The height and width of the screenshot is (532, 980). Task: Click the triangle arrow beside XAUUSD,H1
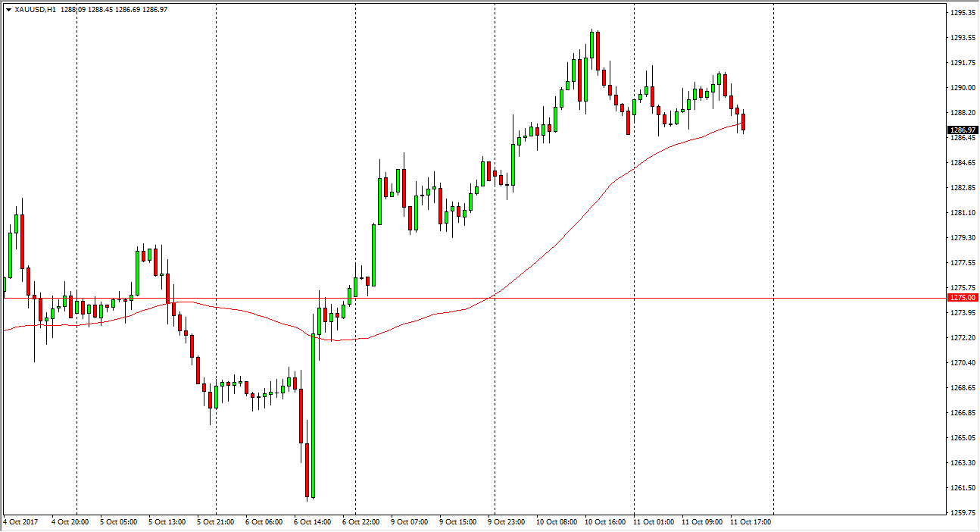pyautogui.click(x=8, y=8)
